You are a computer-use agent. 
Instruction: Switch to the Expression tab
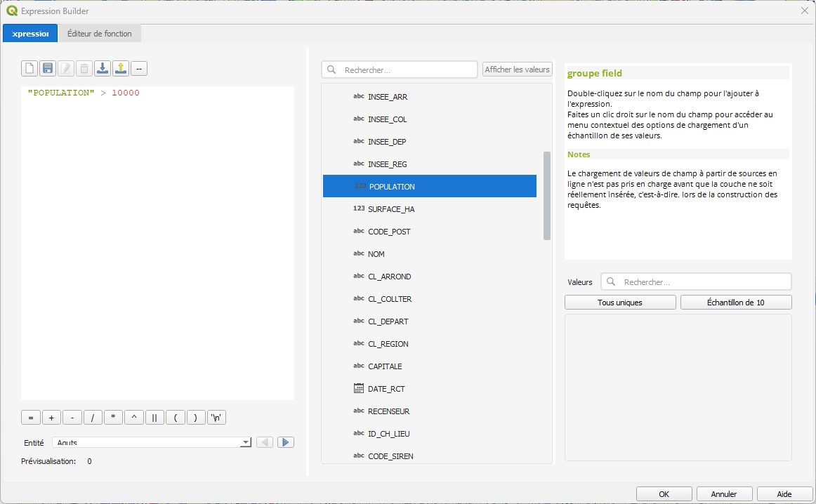coord(29,33)
